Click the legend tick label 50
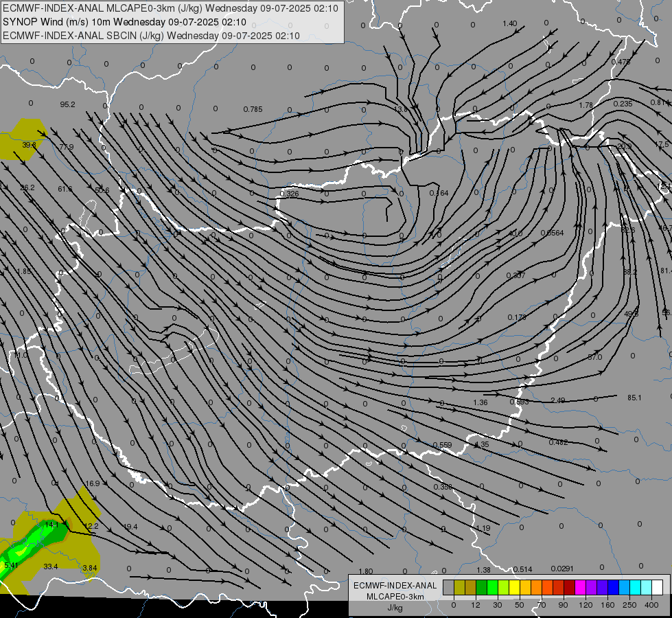 point(520,605)
